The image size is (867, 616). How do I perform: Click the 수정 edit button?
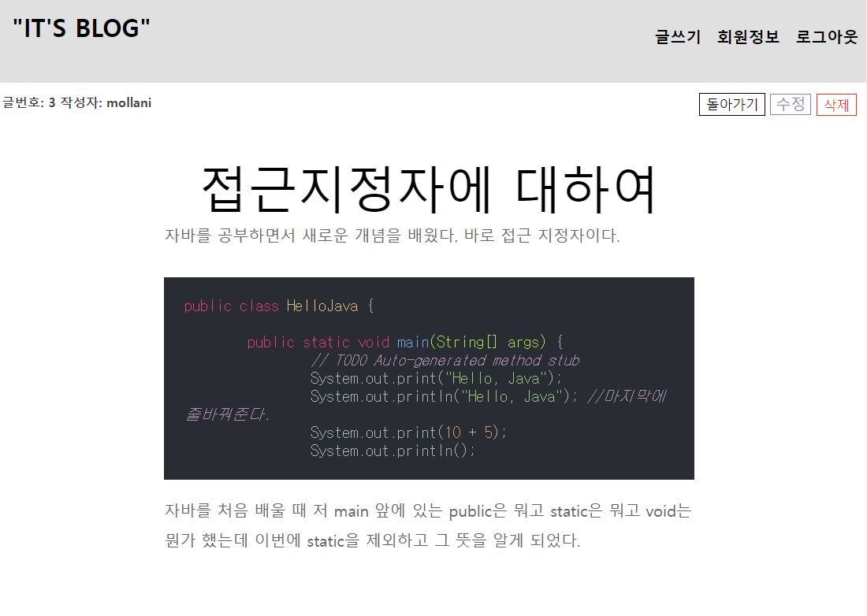790,104
